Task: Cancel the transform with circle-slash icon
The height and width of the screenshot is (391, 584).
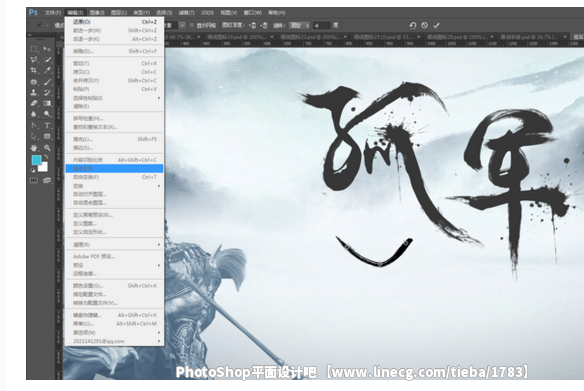Action: (x=424, y=25)
